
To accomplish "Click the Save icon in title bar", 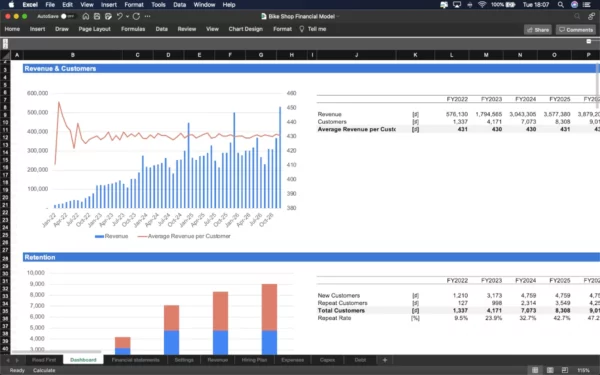I will pyautogui.click(x=97, y=16).
